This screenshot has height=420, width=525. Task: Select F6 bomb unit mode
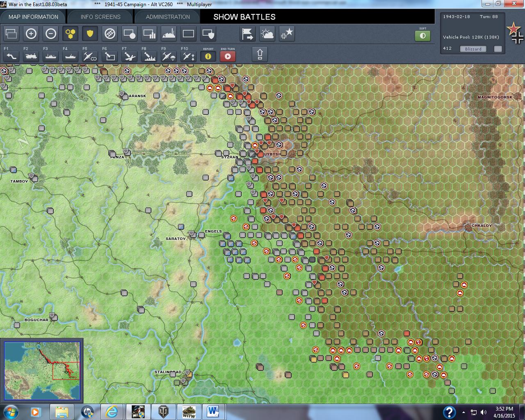coord(110,56)
